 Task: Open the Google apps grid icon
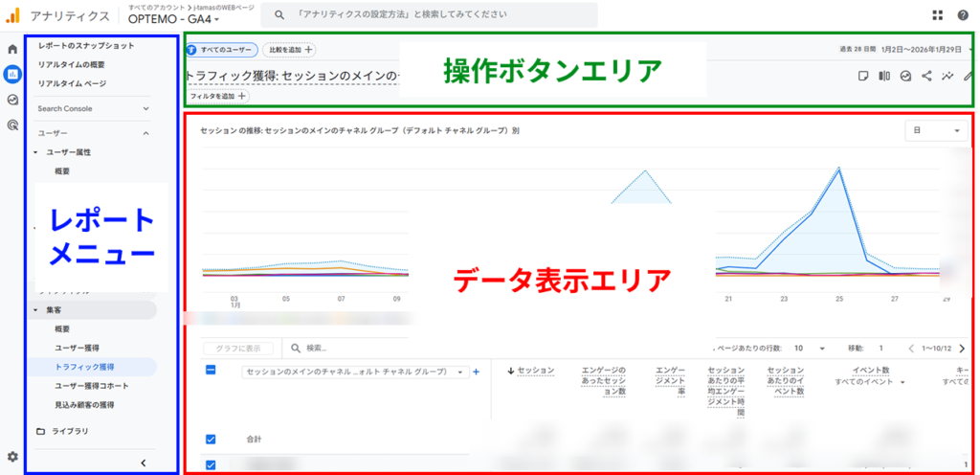pyautogui.click(x=937, y=15)
